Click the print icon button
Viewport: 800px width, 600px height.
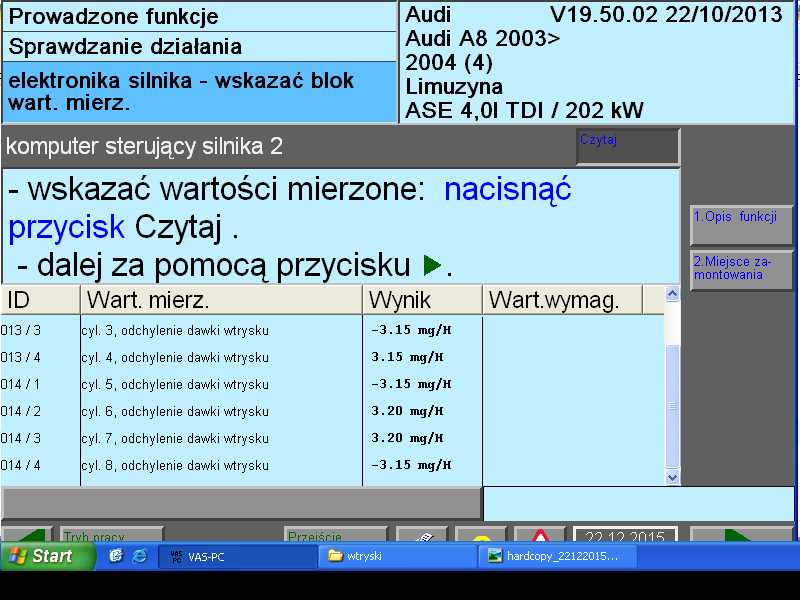click(421, 534)
